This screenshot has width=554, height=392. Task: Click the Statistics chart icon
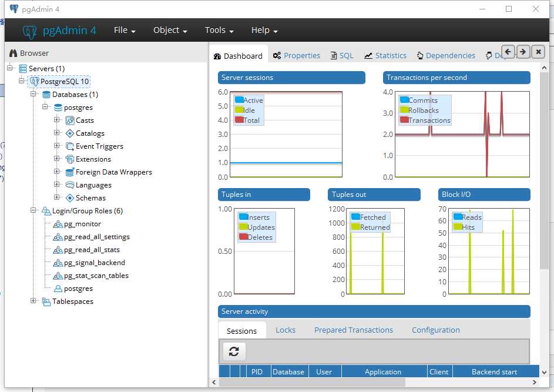click(368, 56)
